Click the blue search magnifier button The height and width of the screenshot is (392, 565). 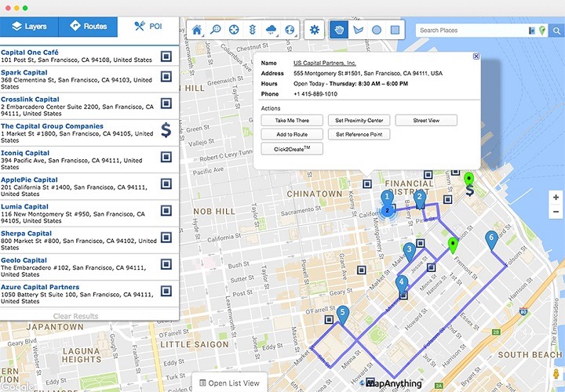point(556,31)
